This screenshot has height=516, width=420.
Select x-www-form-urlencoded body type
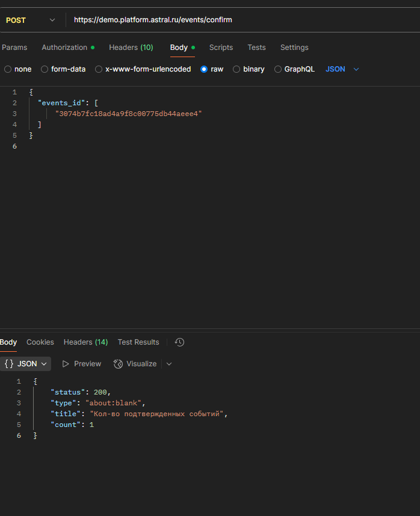coord(99,69)
